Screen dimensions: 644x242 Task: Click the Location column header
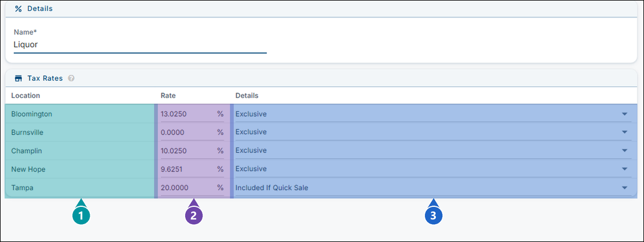(25, 96)
